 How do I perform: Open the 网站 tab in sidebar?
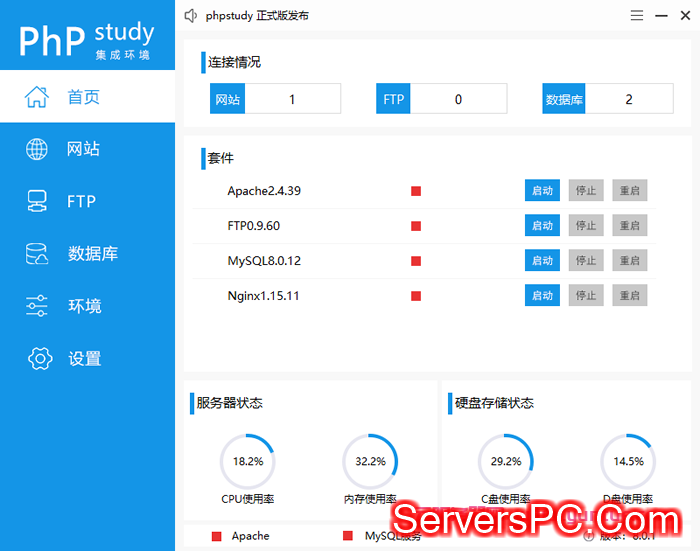(x=83, y=149)
